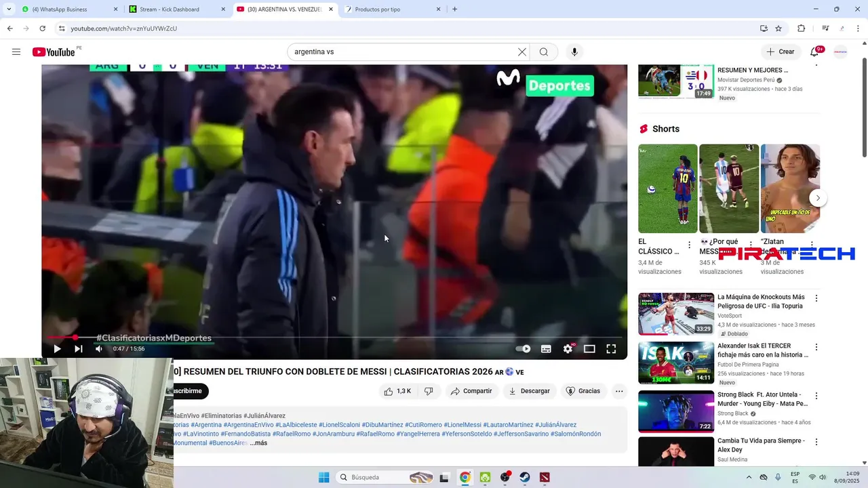Show hidden system tray icons
868x488 pixels.
749,477
